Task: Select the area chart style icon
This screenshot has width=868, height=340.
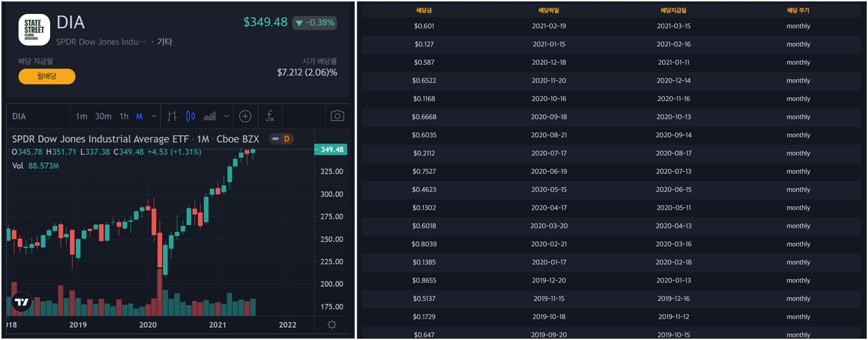Action: [209, 116]
